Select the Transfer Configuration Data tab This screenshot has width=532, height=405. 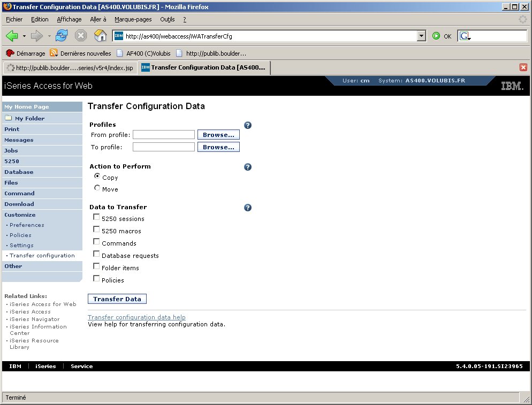(x=204, y=67)
